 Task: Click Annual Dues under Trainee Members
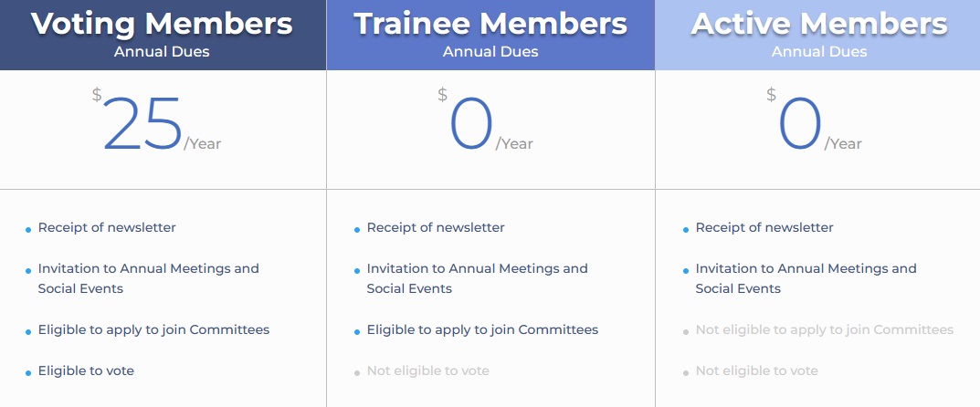coord(490,52)
